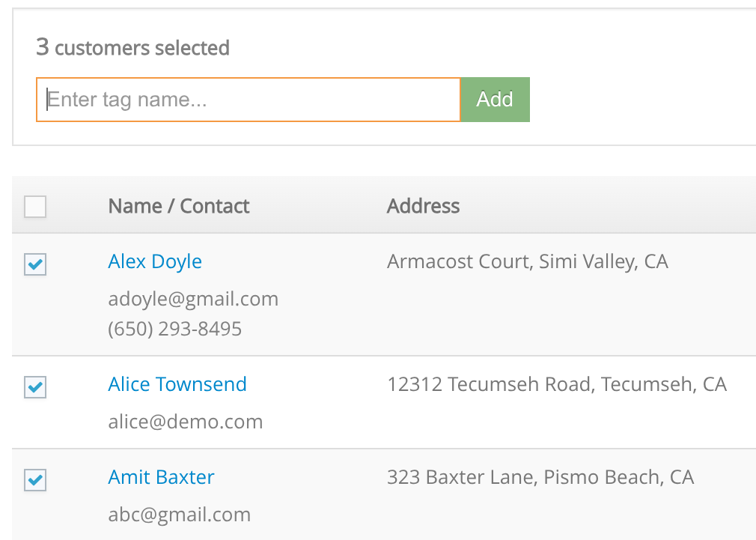Viewport: 756px width, 540px height.
Task: Go to the Amit Baxter customer page
Action: (x=161, y=477)
